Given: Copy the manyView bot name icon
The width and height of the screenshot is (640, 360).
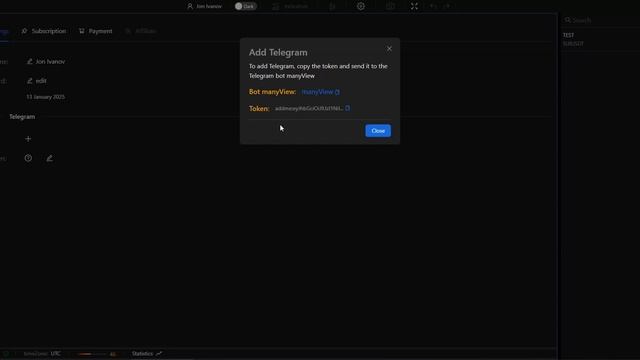Looking at the screenshot, I should click(337, 92).
